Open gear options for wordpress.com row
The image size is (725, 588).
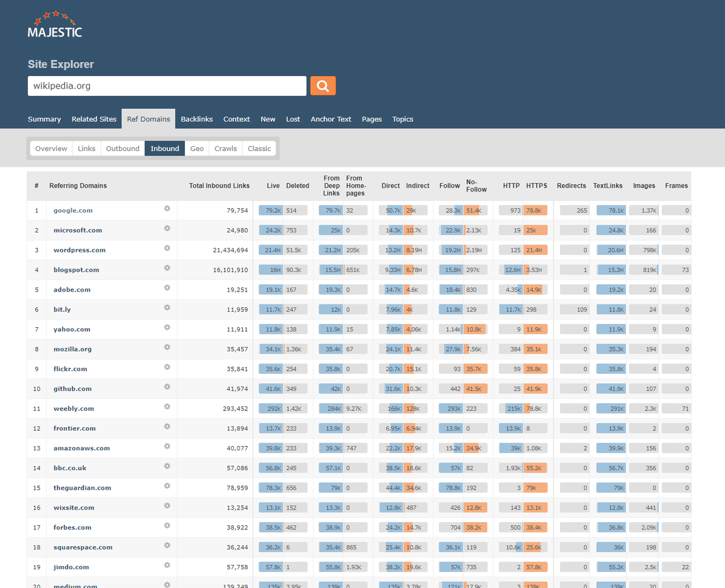pos(167,248)
